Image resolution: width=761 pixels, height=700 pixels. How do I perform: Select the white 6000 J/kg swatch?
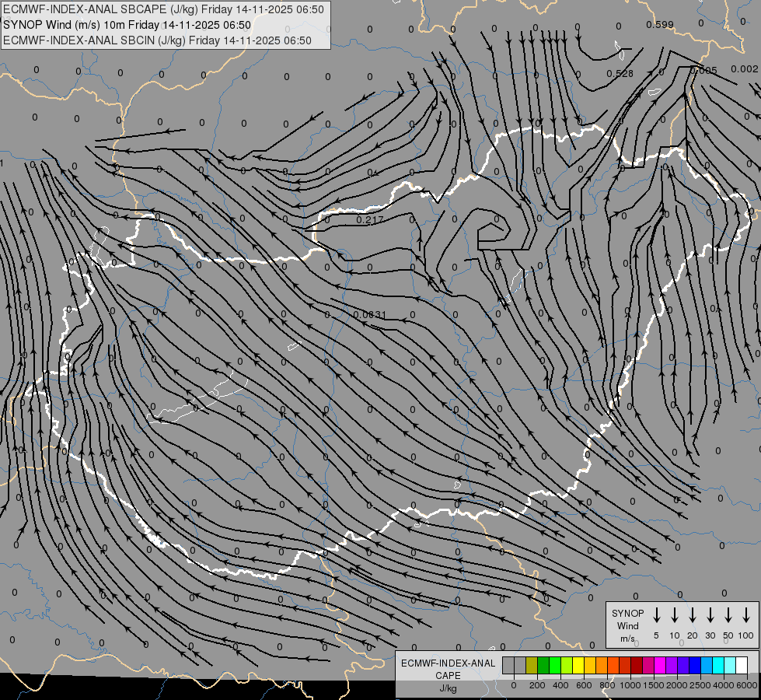(742, 665)
